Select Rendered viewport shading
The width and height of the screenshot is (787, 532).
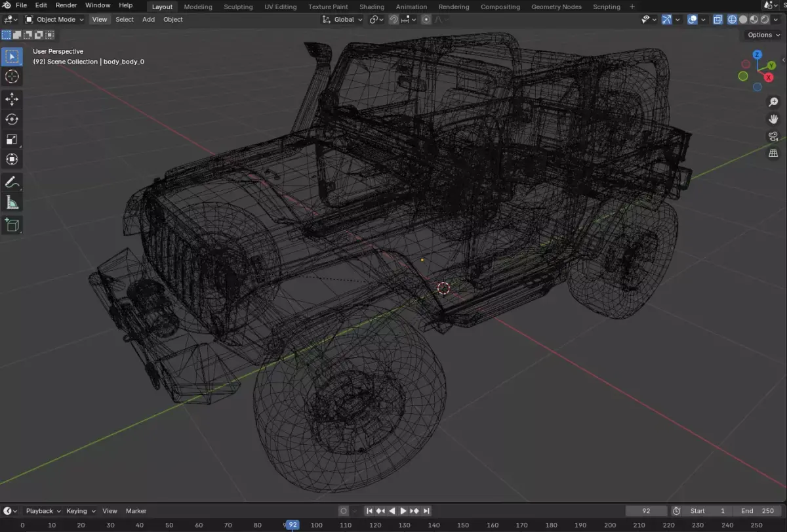[765, 20]
